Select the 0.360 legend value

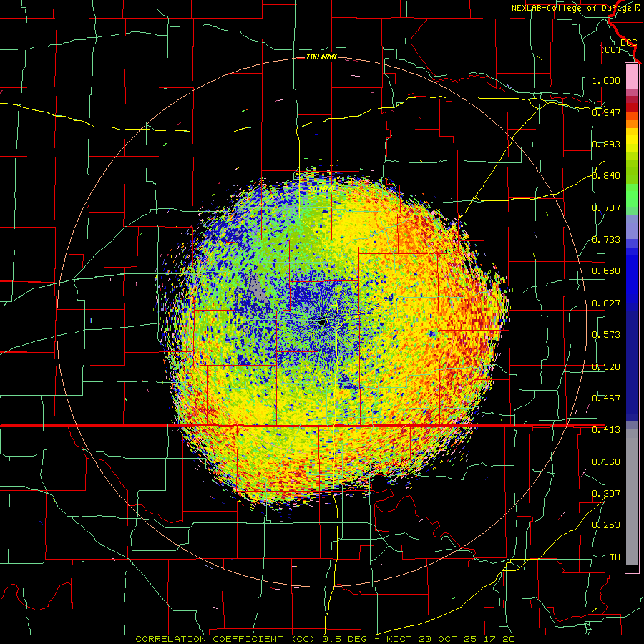point(606,462)
